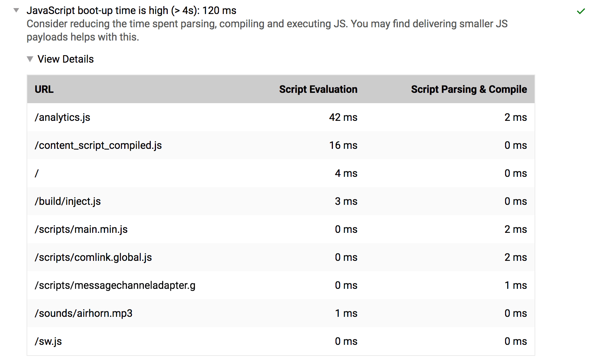Screen dimensions: 595x364
Task: Select the root path / table row
Action: pyautogui.click(x=36, y=173)
